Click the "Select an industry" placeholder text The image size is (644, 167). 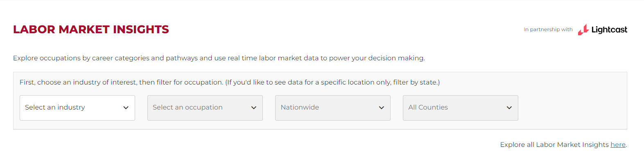pos(55,108)
